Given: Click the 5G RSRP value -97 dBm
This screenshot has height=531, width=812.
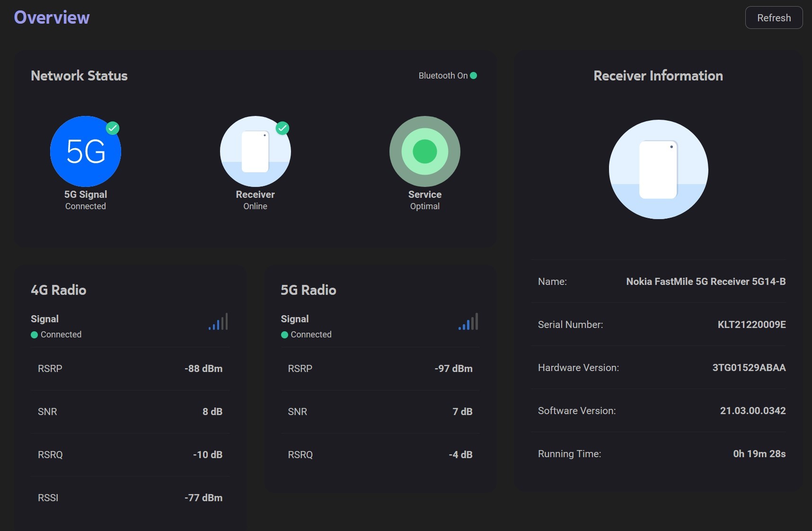Looking at the screenshot, I should pyautogui.click(x=453, y=369).
